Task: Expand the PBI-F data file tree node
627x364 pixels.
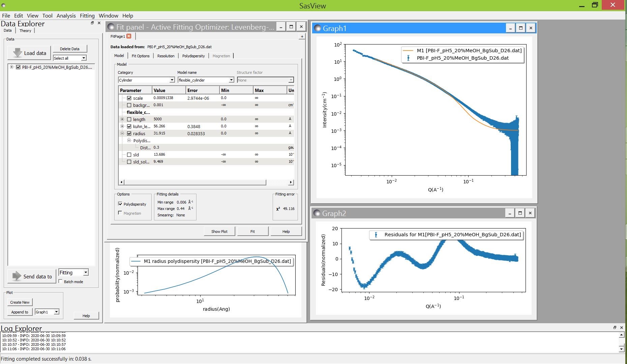Action: (12, 67)
